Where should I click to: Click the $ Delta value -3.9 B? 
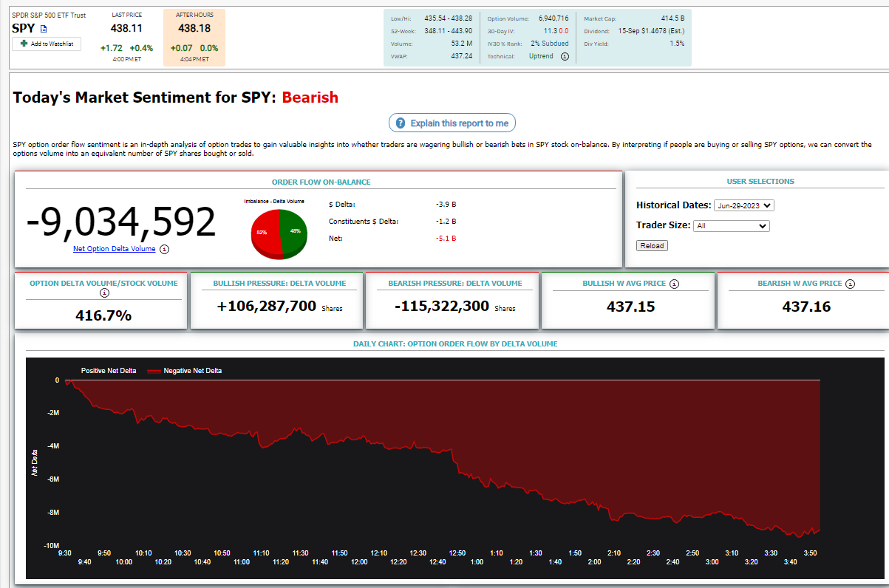click(x=446, y=204)
